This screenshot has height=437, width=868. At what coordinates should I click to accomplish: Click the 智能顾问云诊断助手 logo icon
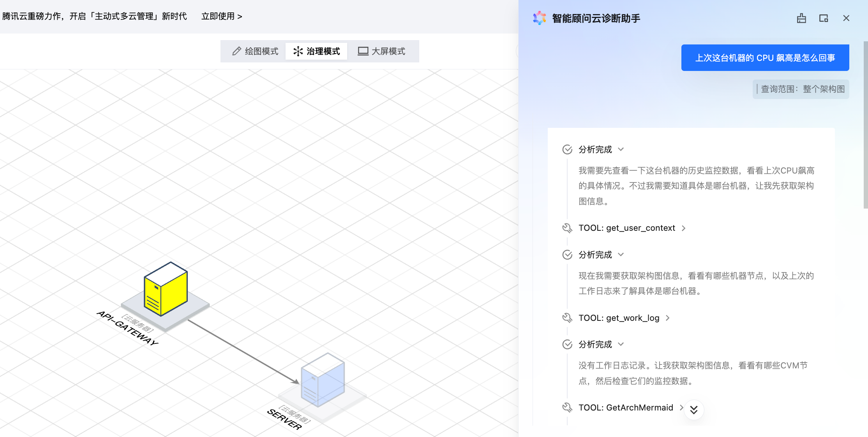(x=539, y=18)
